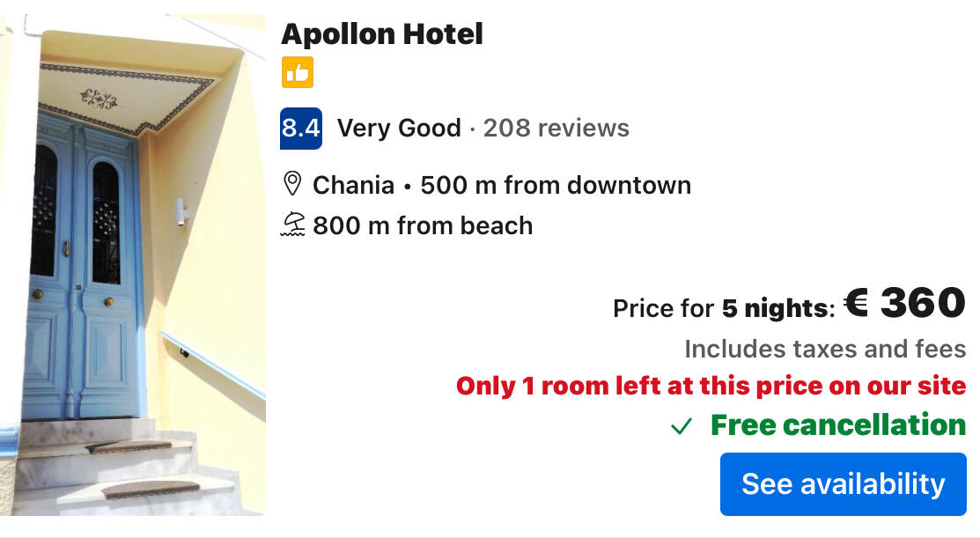This screenshot has width=980, height=538.
Task: Click the 500 m from downtown text
Action: pyautogui.click(x=556, y=185)
